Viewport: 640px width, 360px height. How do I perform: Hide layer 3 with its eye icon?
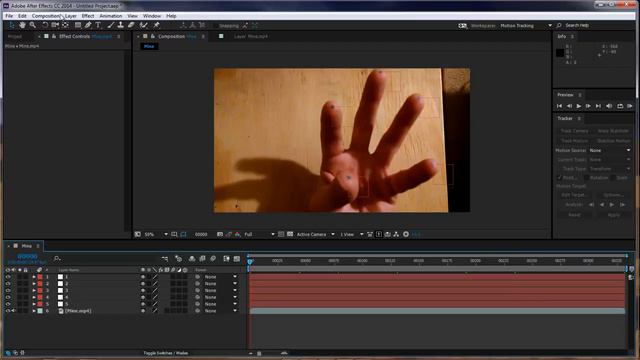8,291
